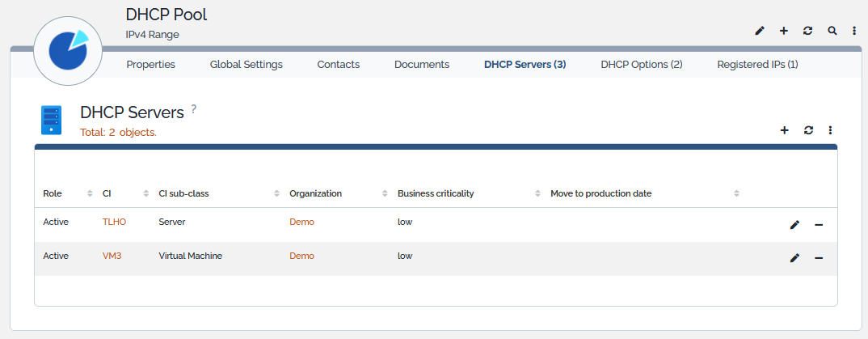Open the TLHO CI link
The width and height of the screenshot is (868, 339).
tap(114, 222)
